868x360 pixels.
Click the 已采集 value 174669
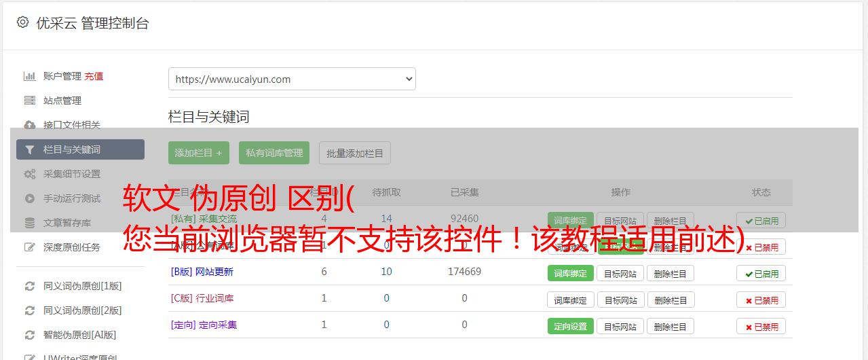click(464, 272)
